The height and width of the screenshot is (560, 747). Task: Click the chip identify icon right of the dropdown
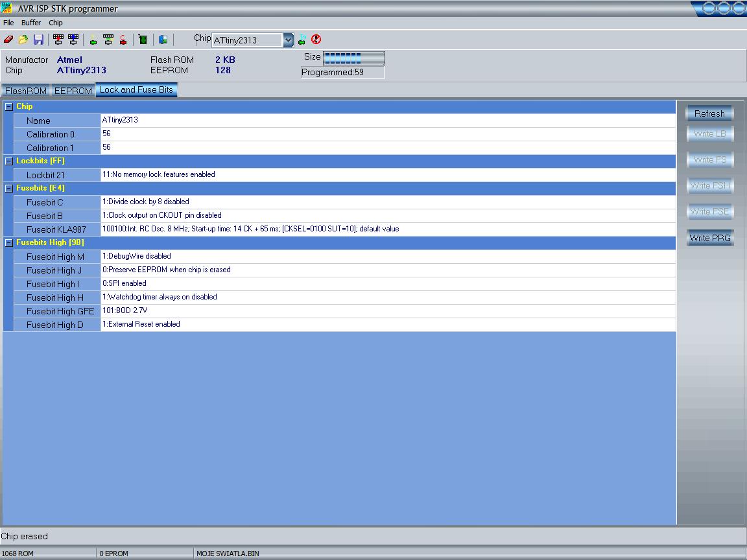(x=302, y=40)
